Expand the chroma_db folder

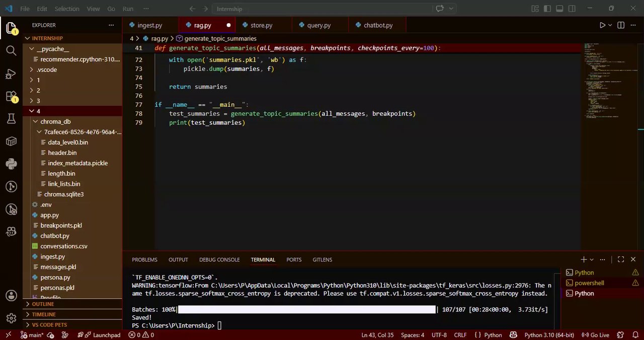(55, 121)
